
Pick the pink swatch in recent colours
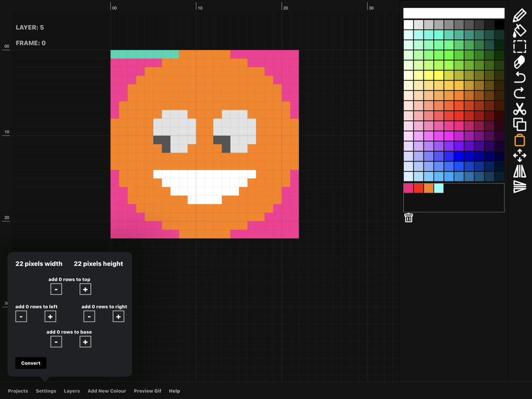coord(409,188)
